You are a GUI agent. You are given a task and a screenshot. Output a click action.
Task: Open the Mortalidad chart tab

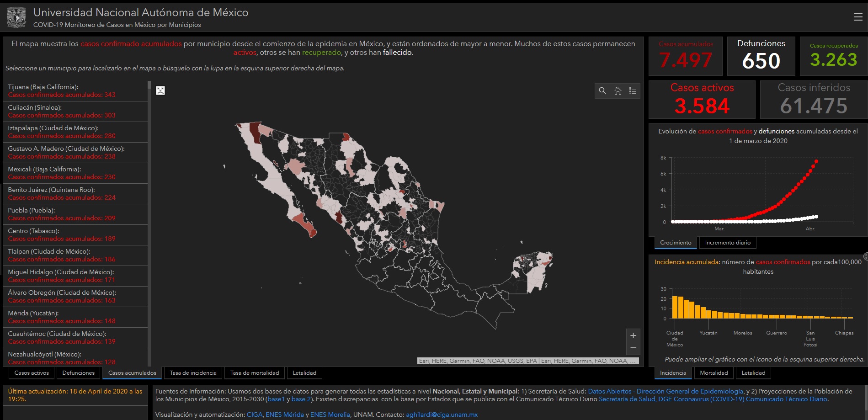tap(714, 373)
